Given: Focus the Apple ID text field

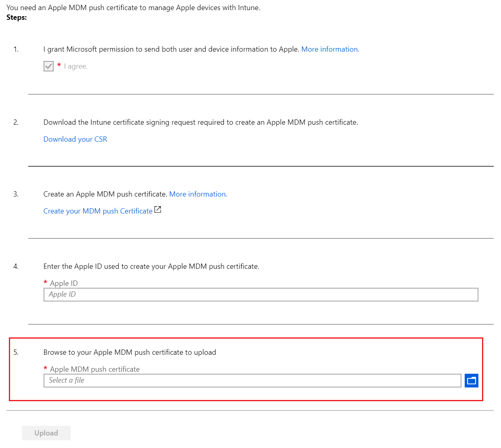Looking at the screenshot, I should (261, 295).
